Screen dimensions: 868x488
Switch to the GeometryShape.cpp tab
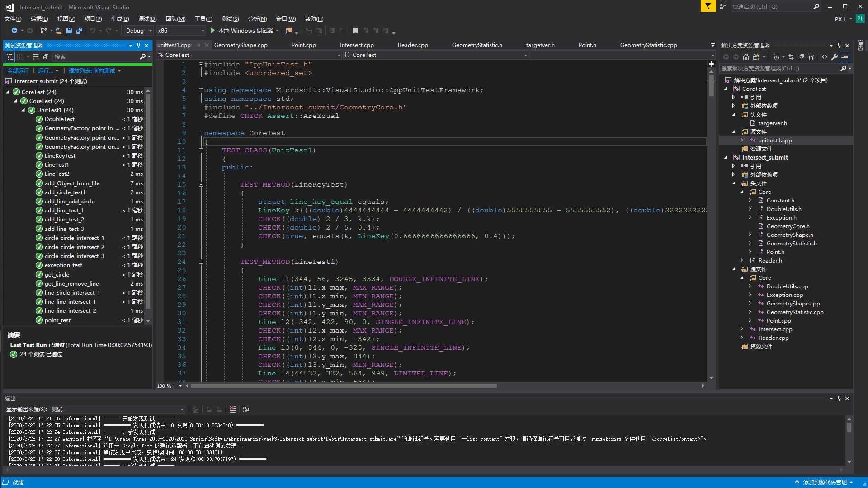point(241,45)
